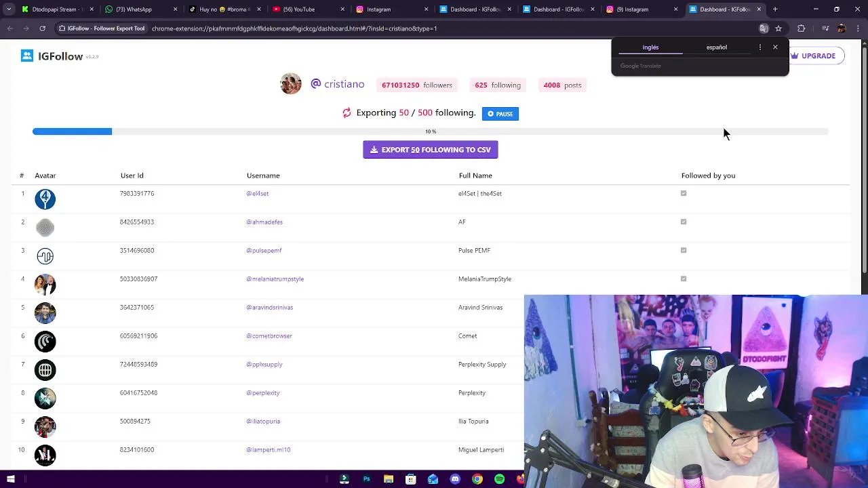Image resolution: width=868 pixels, height=488 pixels.
Task: Open @el4set username link
Action: click(258, 193)
